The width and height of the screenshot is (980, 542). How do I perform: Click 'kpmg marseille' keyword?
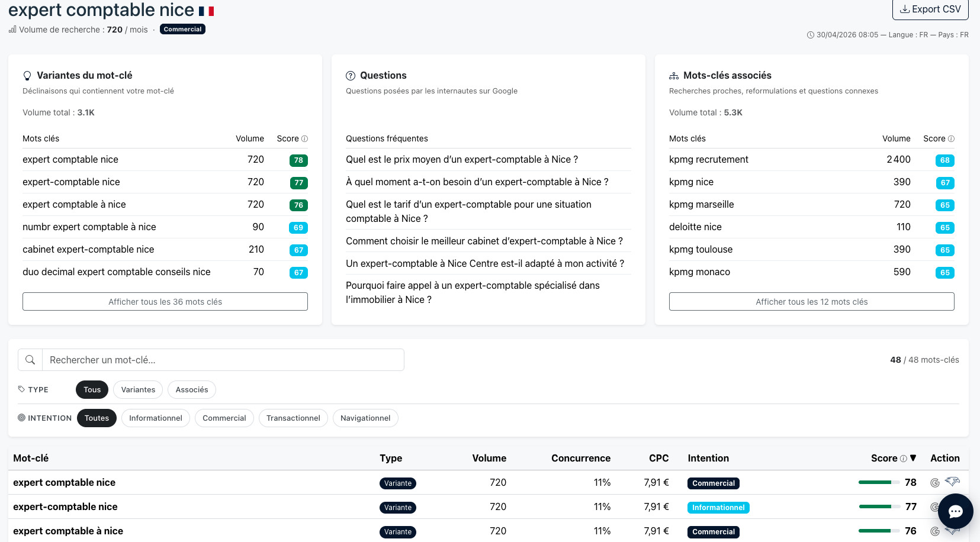click(702, 204)
